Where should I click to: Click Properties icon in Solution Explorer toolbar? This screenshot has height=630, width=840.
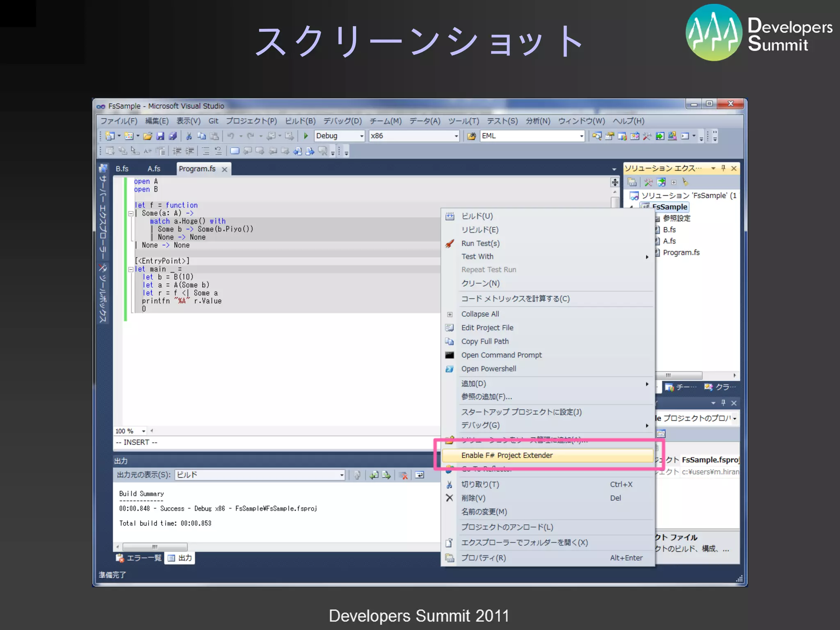pyautogui.click(x=632, y=182)
